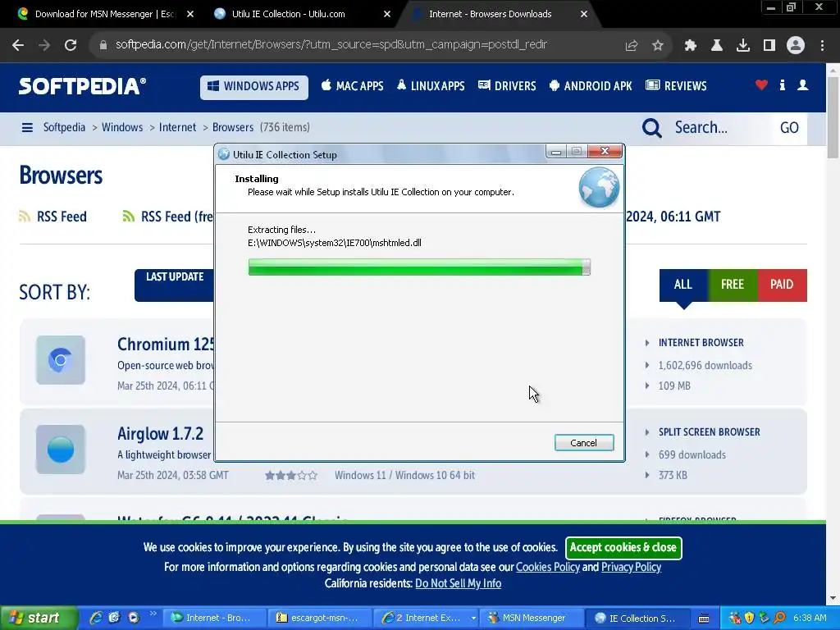Go back with the browser back arrow
This screenshot has height=630, width=840.
pos(18,45)
